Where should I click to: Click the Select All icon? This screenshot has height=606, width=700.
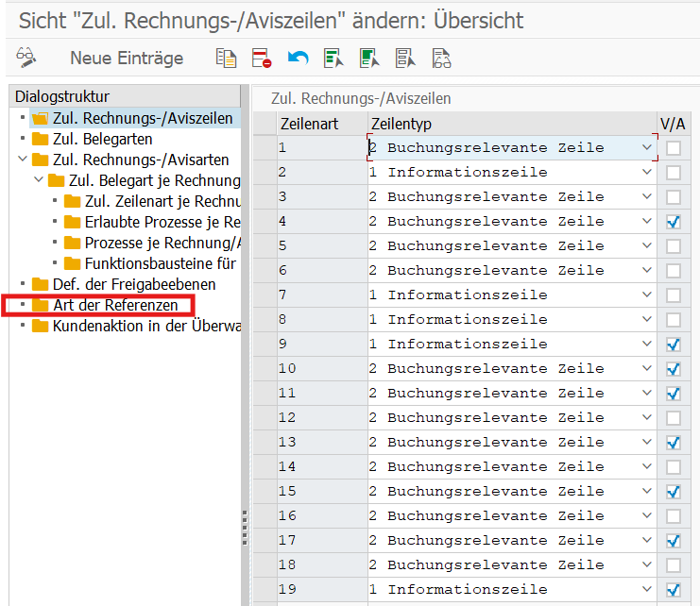[333, 59]
